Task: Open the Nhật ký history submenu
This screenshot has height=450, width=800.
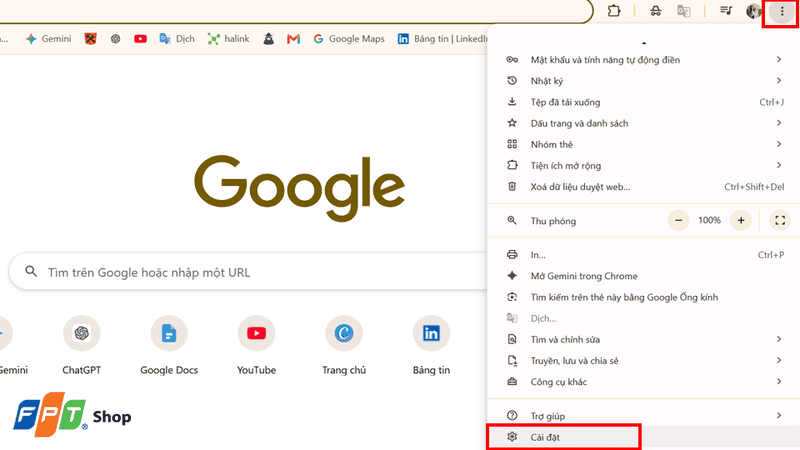Action: point(644,81)
